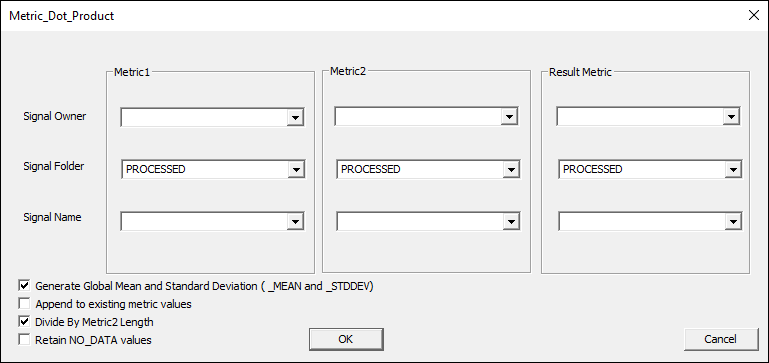
Task: Open Result Metric Signal Name dropdown arrow
Action: click(x=733, y=222)
